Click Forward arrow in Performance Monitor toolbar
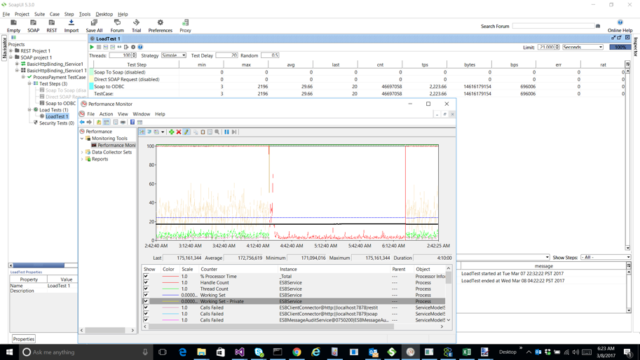Viewport: 640px width, 360px height. [x=89, y=122]
